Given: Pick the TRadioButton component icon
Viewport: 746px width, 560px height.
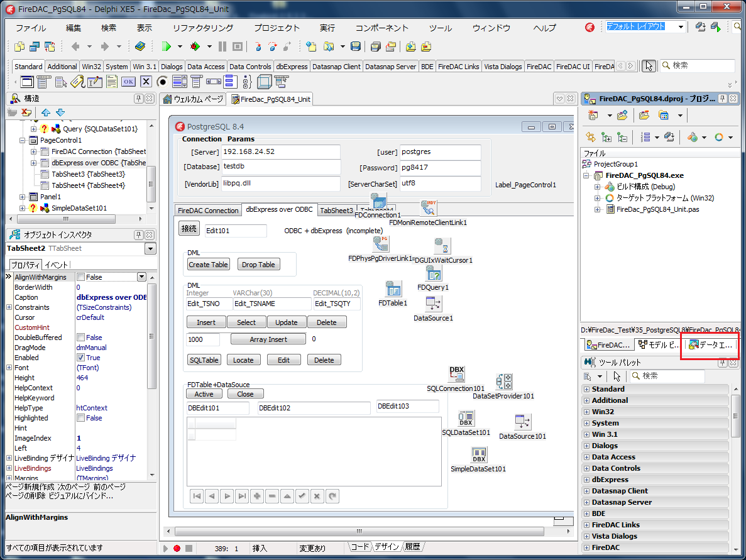Looking at the screenshot, I should tap(162, 82).
